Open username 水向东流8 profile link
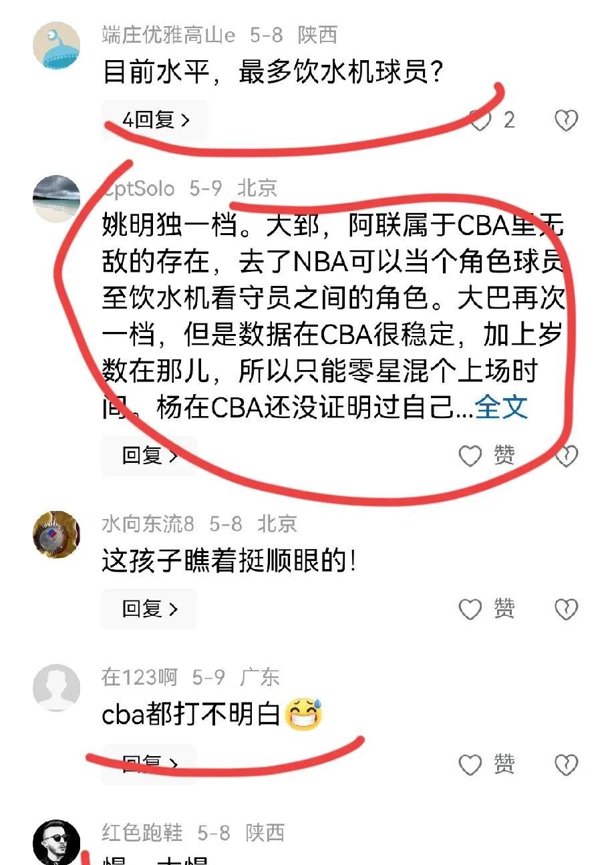Viewport: 616px width, 865px height. [148, 524]
